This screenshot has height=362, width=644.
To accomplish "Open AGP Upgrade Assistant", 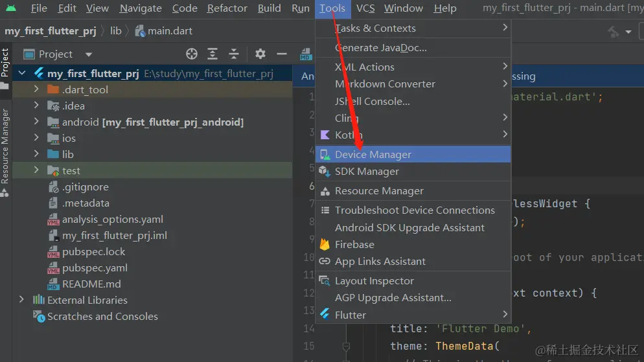I will click(x=413, y=297).
